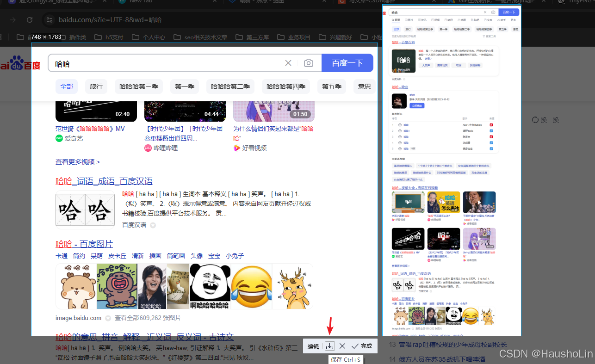Screen dimensions: 595x364
Task: Open 哈哈_词语_成语_百度汉语 result
Action: coord(104,181)
